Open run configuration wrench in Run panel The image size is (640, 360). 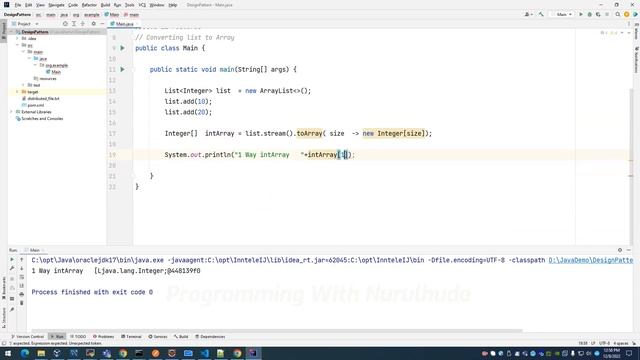(12, 268)
